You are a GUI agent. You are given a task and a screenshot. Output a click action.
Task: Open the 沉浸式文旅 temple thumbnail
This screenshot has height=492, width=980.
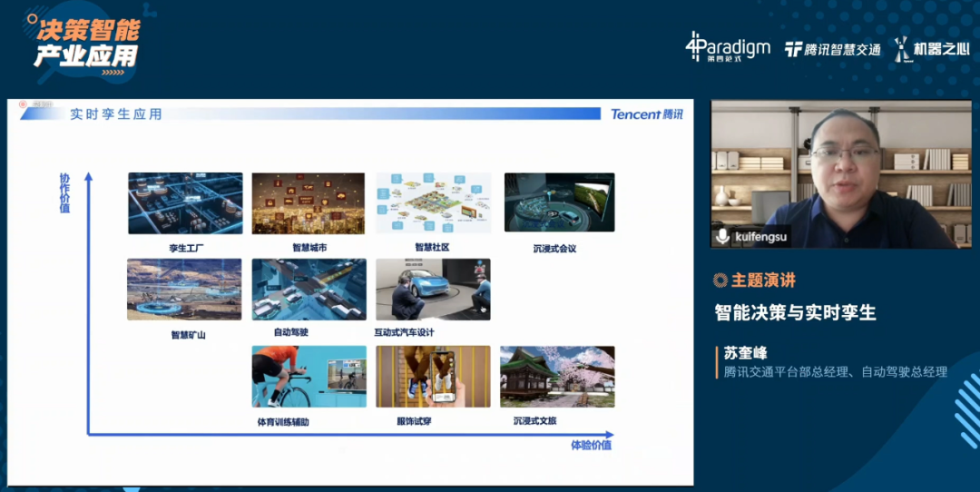[557, 377]
